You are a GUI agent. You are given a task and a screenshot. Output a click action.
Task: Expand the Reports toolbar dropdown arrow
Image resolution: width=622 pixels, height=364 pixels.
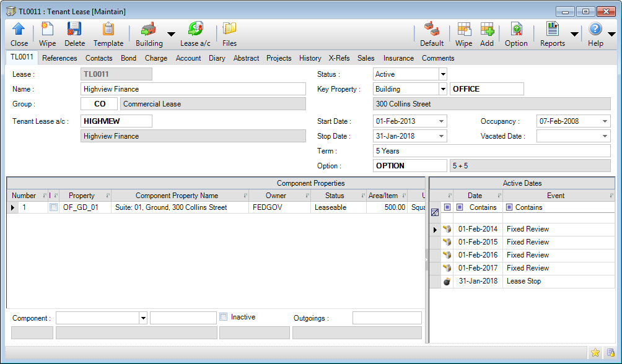pyautogui.click(x=574, y=34)
